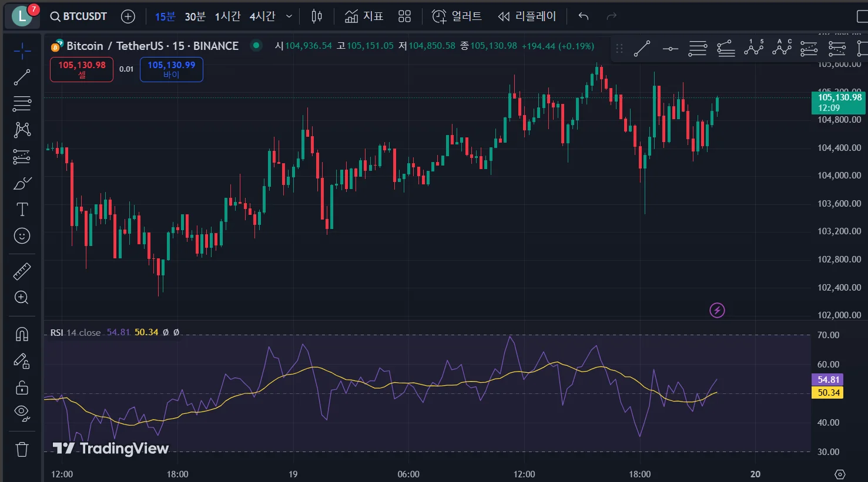Click the current price label on scale
This screenshot has width=868, height=482.
click(x=839, y=102)
